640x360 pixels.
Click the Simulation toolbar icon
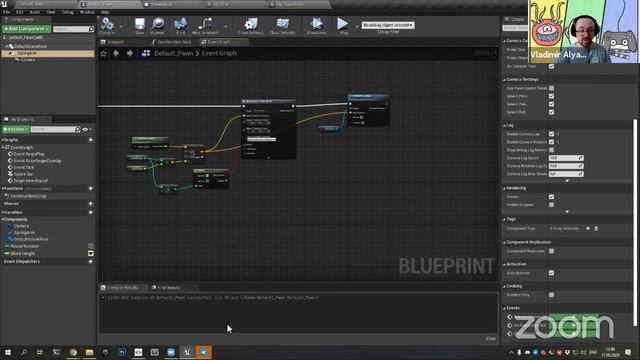point(316,24)
